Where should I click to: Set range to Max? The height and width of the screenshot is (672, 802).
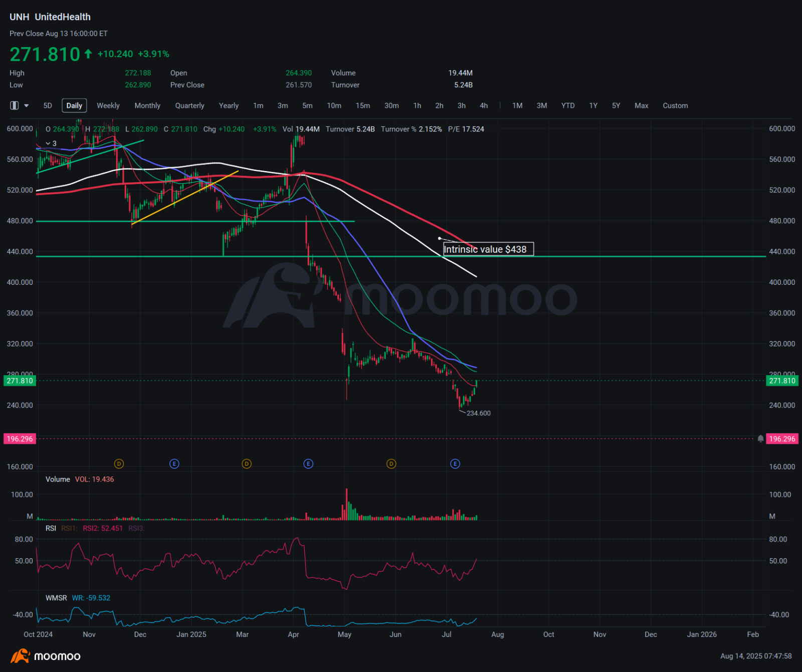pos(642,106)
